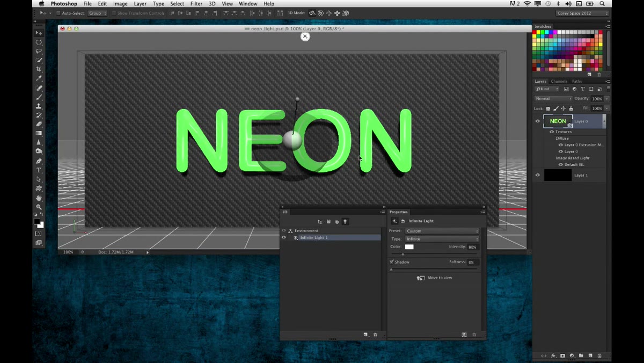
Task: Click the foreground color swatch
Action: coord(37,221)
